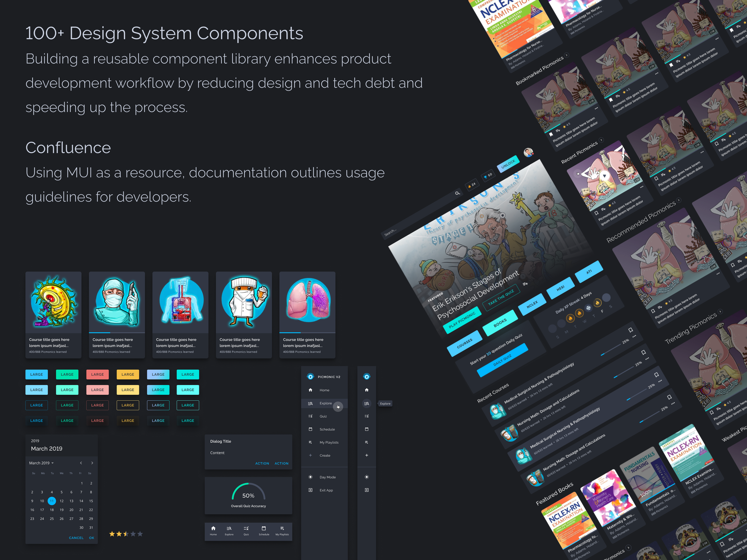Image resolution: width=747 pixels, height=560 pixels.
Task: Open the playlists icon in the collapsed rail
Action: [x=366, y=442]
